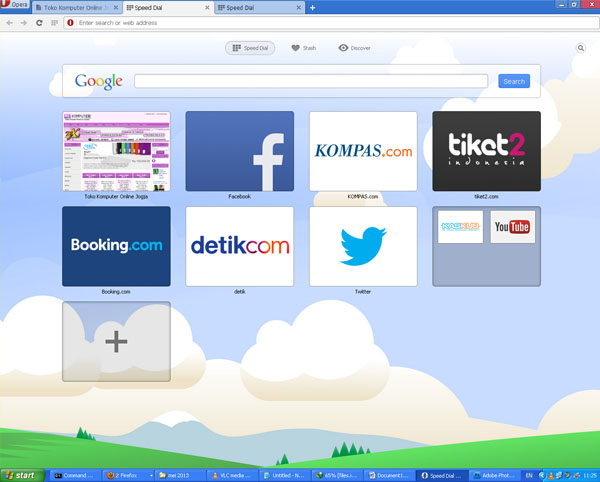
Task: Click the Google logo
Action: [99, 81]
